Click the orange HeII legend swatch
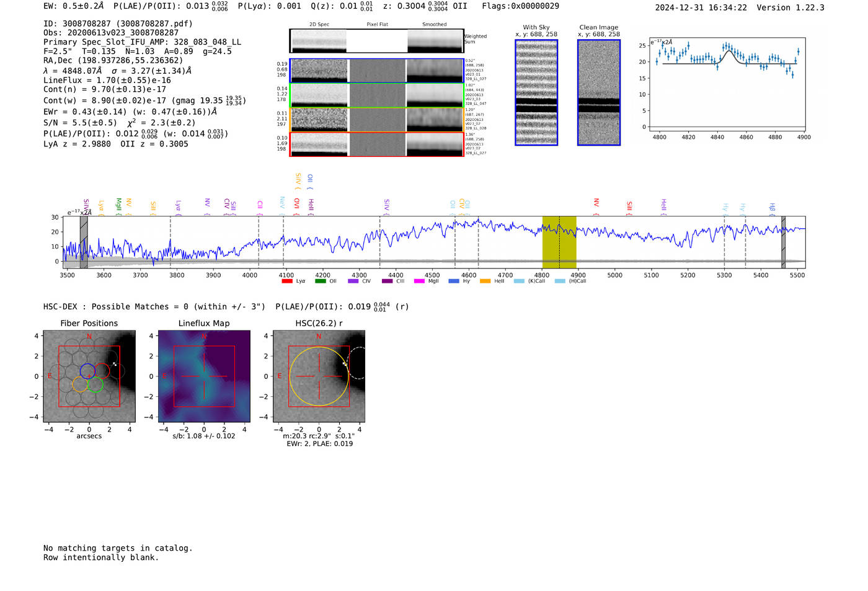Viewport: 868px width, 591px height. pos(485,282)
